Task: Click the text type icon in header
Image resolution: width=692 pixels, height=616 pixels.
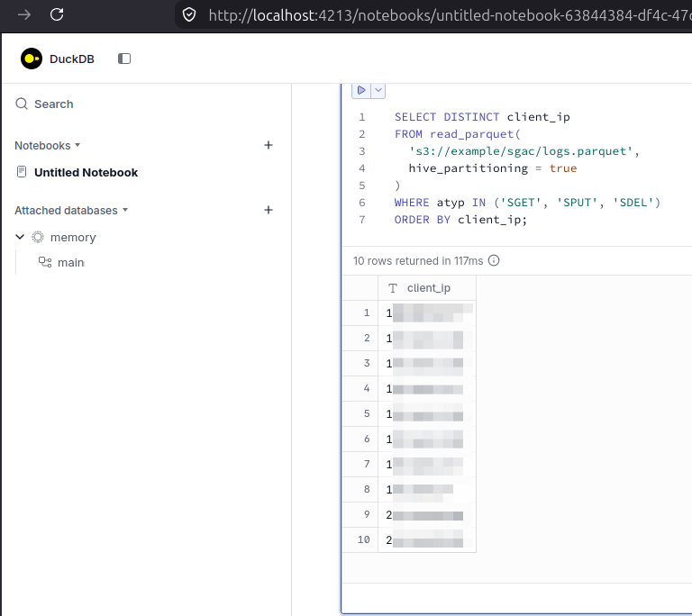Action: point(393,288)
